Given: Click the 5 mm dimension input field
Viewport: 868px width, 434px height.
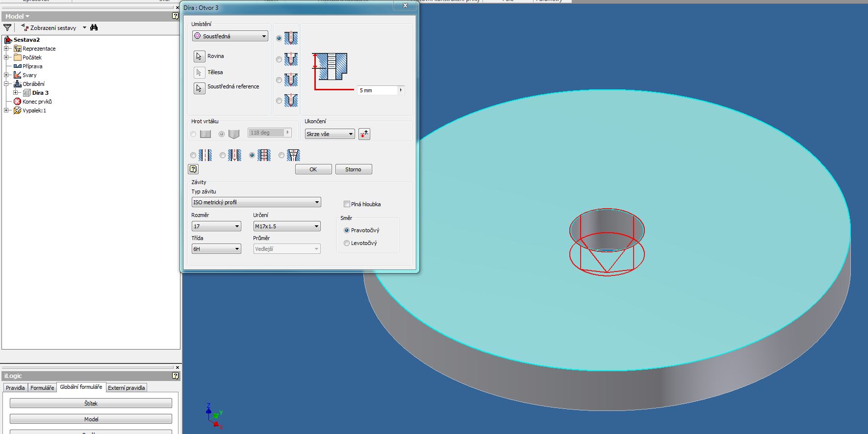Looking at the screenshot, I should (377, 90).
